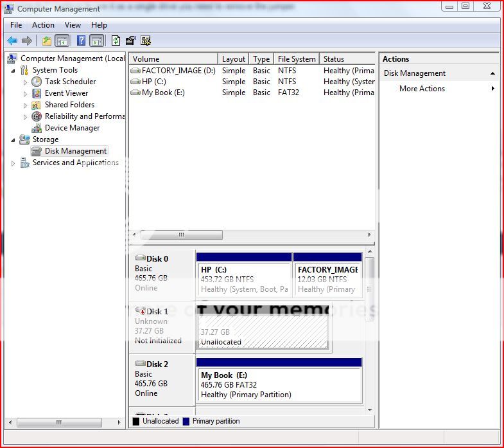Click the disk view scroll up arrow
504x448 pixels.
(370, 251)
